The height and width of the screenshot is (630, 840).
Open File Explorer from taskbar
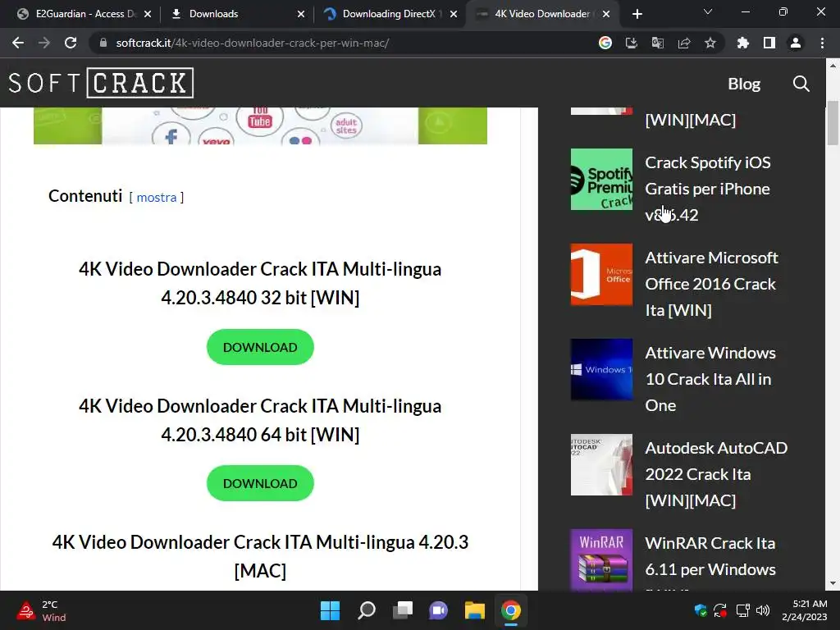tap(475, 610)
